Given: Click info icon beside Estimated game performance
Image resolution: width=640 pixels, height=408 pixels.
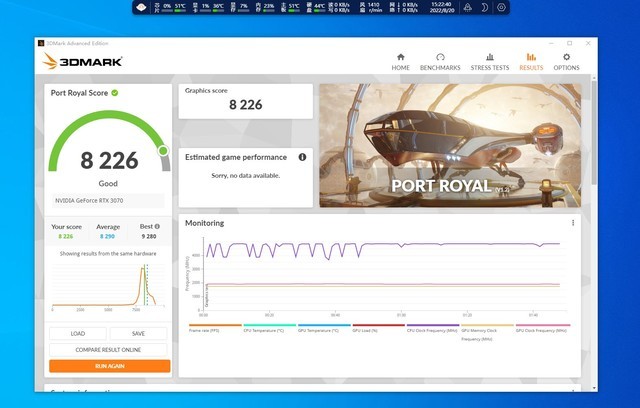Looking at the screenshot, I should 302,157.
